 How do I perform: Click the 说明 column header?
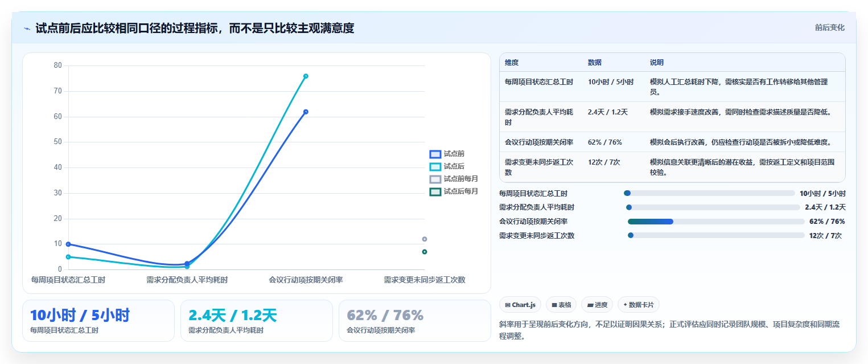point(657,63)
